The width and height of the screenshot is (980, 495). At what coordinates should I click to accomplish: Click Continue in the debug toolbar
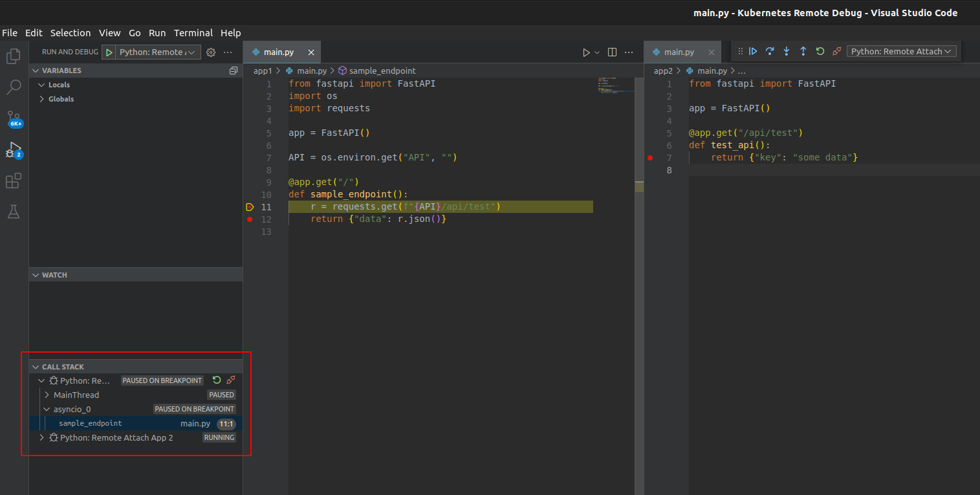pos(753,51)
